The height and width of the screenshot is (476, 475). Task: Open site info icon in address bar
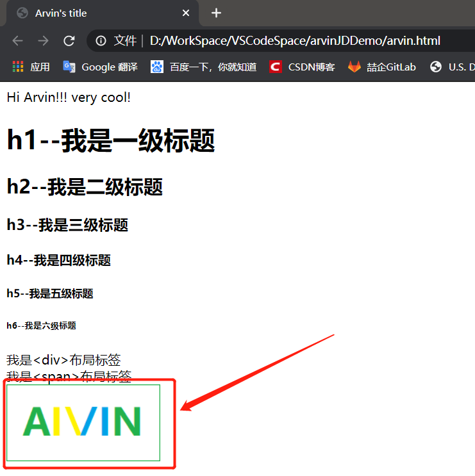point(101,40)
